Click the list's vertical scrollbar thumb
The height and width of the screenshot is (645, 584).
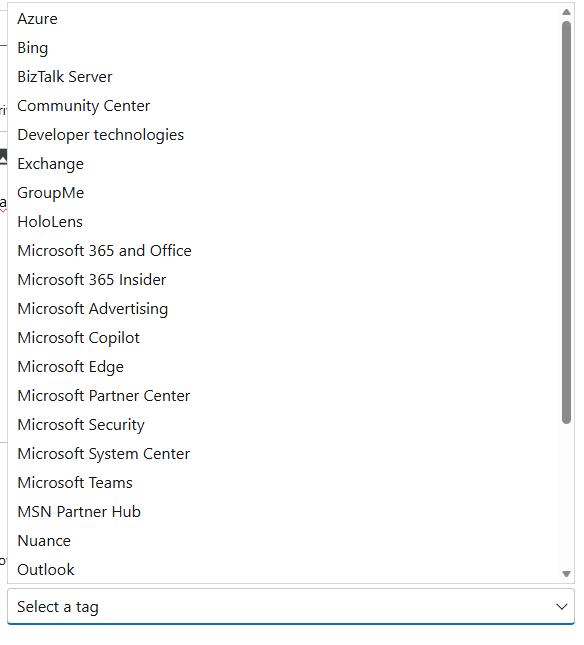coord(566,222)
